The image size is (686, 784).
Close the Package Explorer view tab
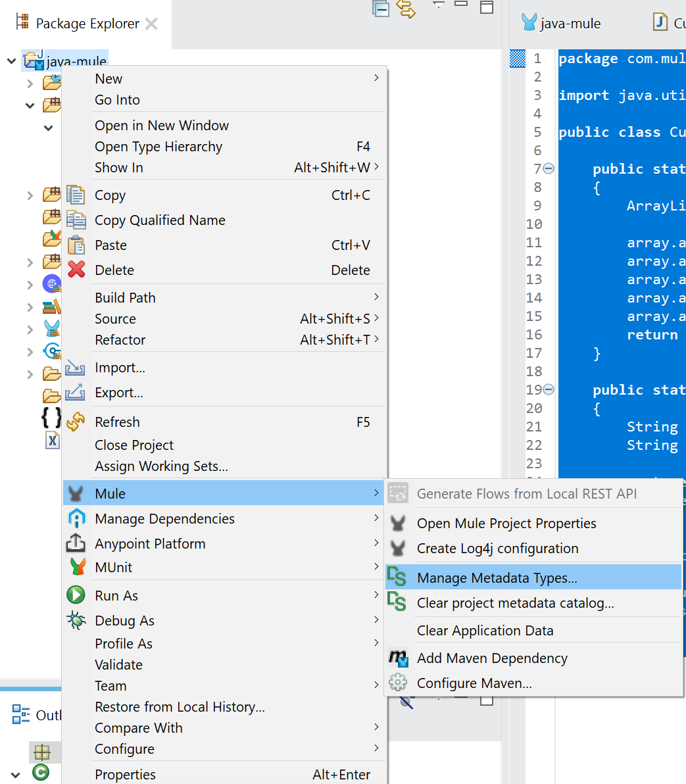coord(151,24)
